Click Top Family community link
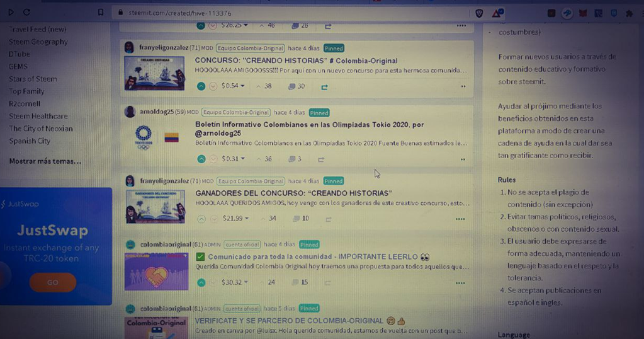The image size is (644, 339). [26, 91]
